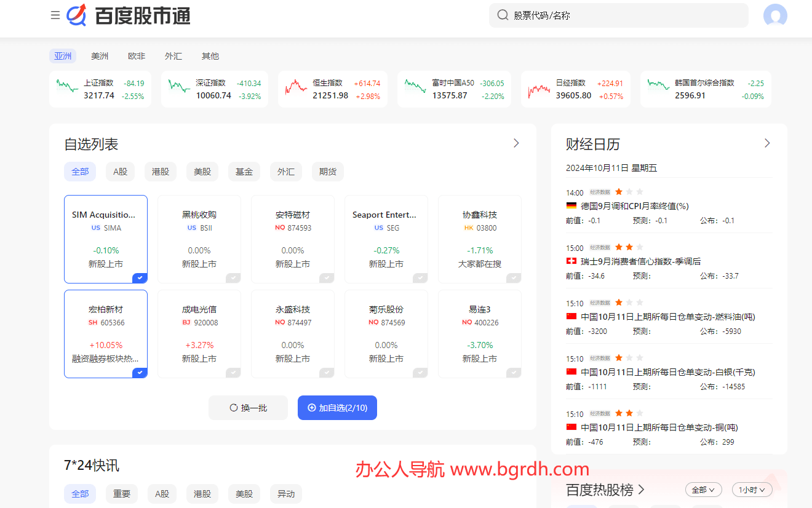Click the date 2024年10月11日 星期五
The image size is (812, 508).
click(611, 168)
